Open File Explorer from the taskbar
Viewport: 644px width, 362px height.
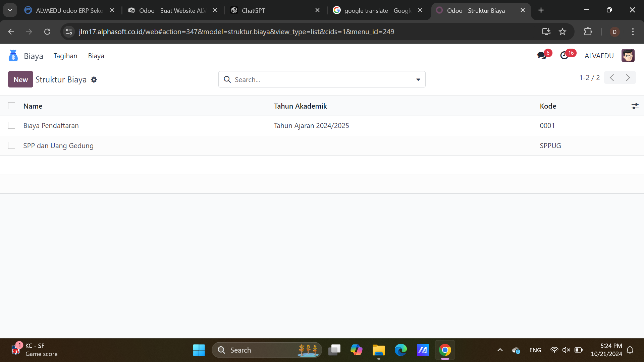point(378,350)
